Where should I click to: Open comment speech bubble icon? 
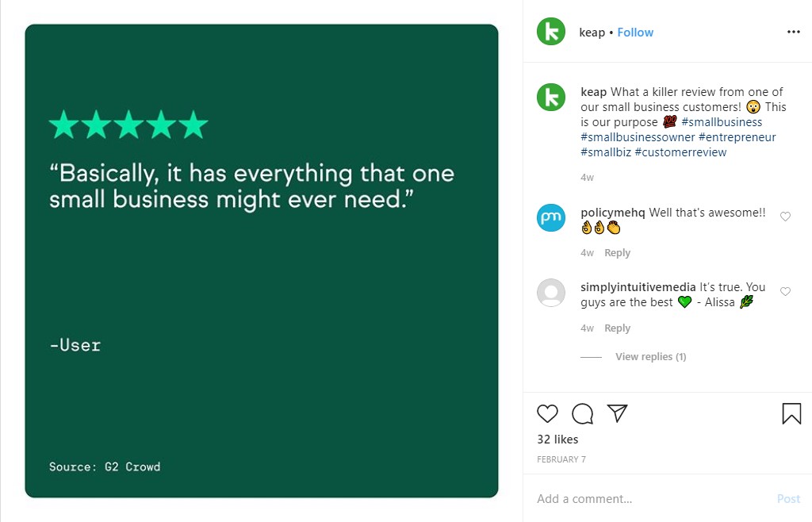583,413
